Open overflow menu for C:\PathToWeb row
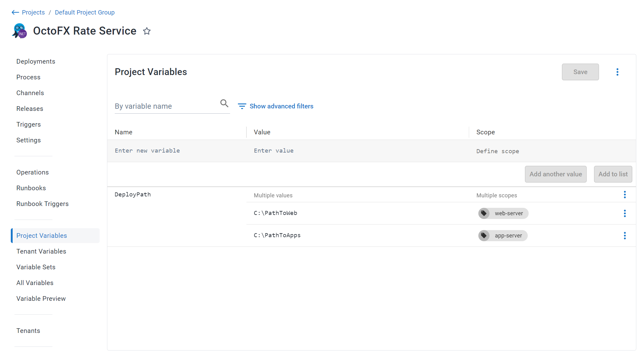This screenshot has width=644, height=357. [625, 213]
